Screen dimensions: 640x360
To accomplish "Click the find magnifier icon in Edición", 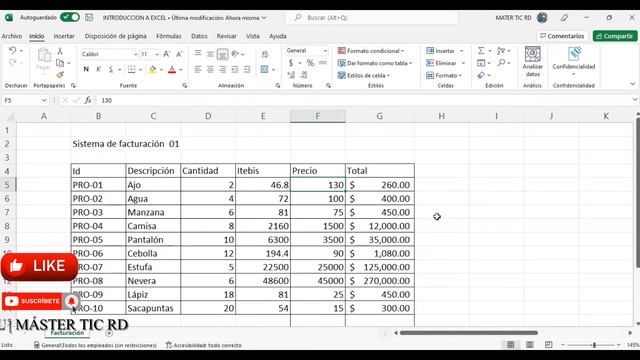I will [x=502, y=63].
